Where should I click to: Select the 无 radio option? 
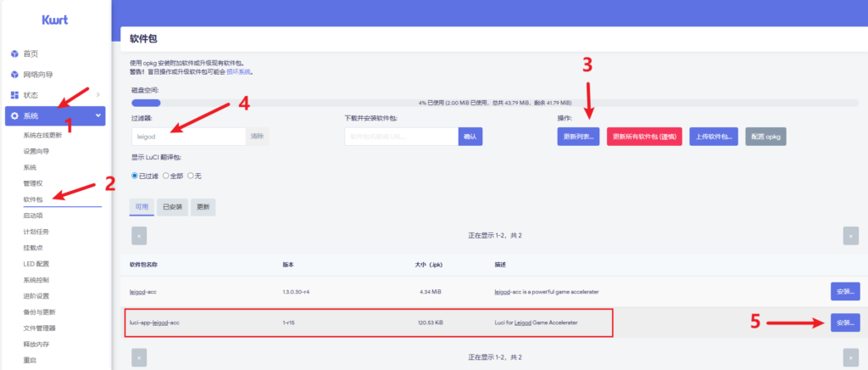pyautogui.click(x=191, y=176)
